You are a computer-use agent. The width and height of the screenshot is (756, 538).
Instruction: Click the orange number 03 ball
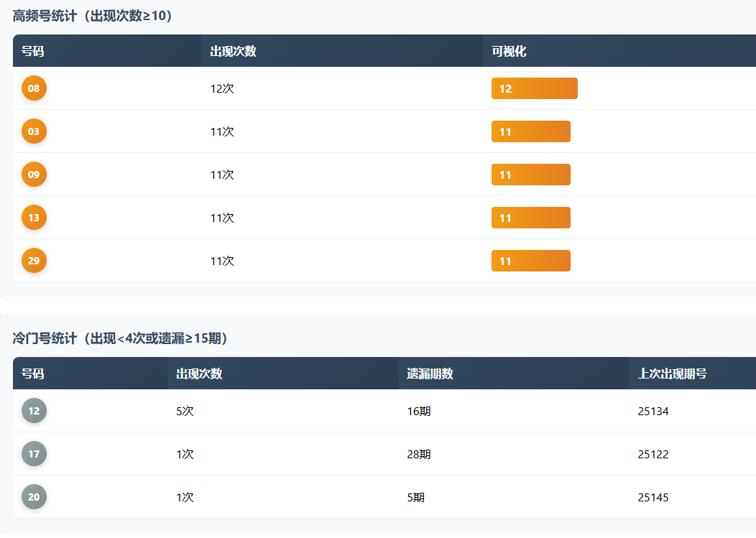34,131
